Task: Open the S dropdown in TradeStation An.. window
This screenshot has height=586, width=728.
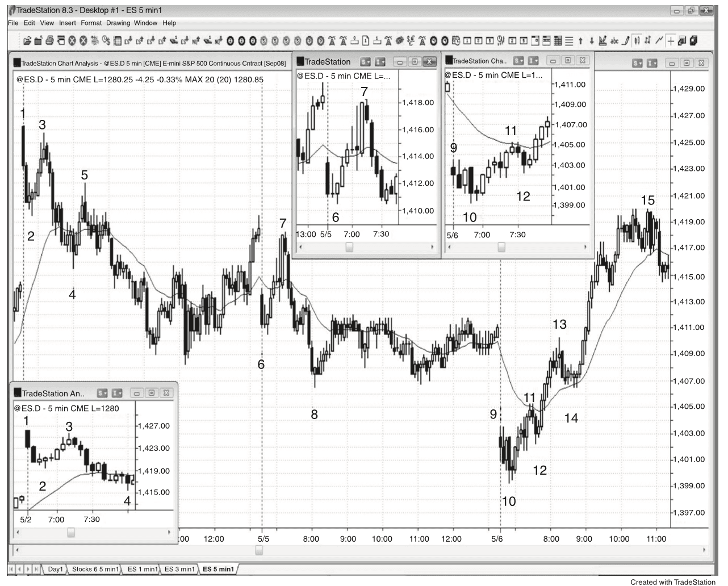Action: point(102,393)
